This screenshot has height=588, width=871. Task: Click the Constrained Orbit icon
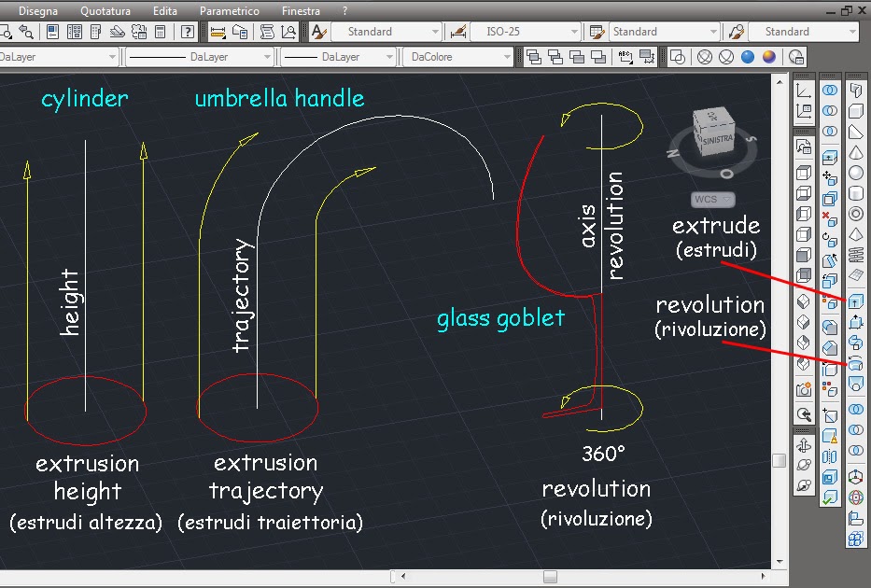(803, 445)
